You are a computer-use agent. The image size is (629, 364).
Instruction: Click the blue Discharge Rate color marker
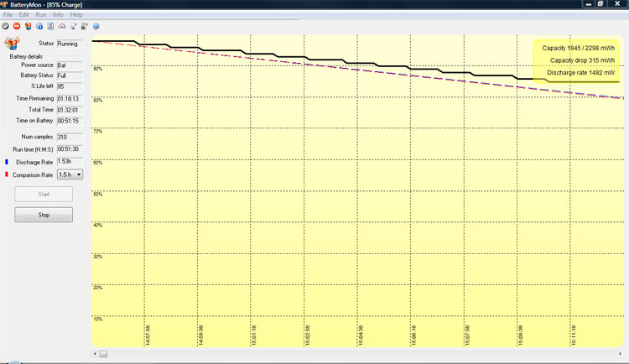click(7, 162)
